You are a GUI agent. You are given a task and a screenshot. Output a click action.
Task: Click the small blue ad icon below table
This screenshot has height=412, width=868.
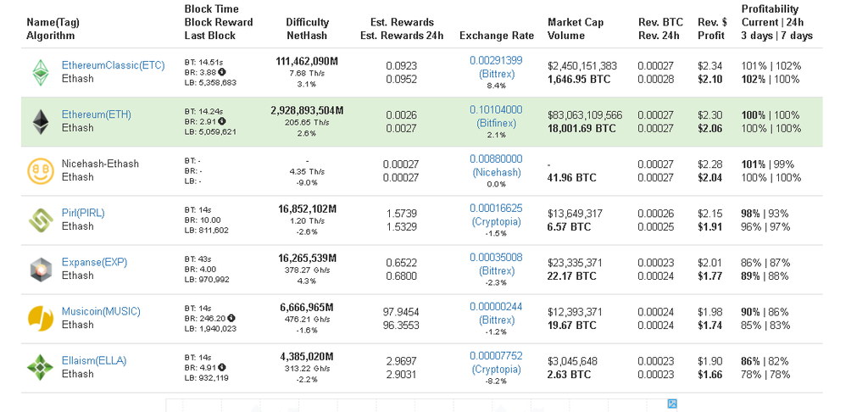pyautogui.click(x=672, y=404)
